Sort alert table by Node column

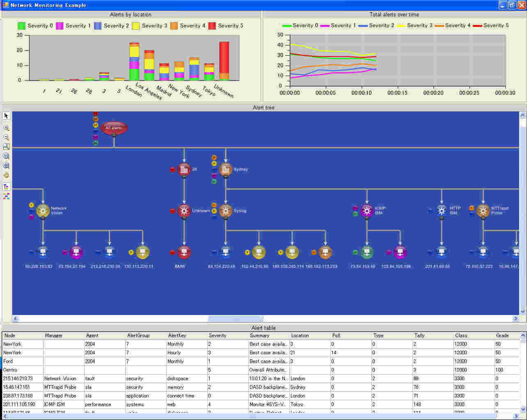23,336
